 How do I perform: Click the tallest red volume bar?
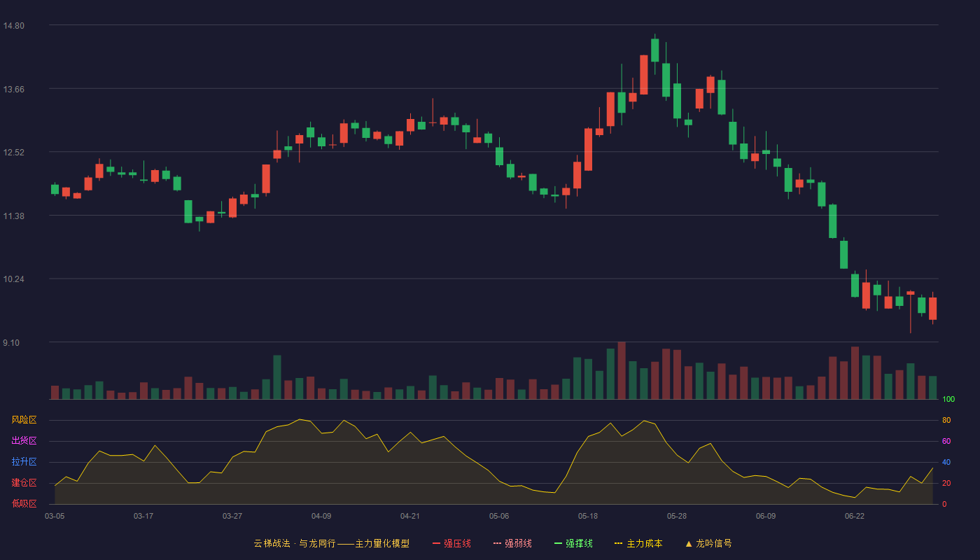point(622,370)
